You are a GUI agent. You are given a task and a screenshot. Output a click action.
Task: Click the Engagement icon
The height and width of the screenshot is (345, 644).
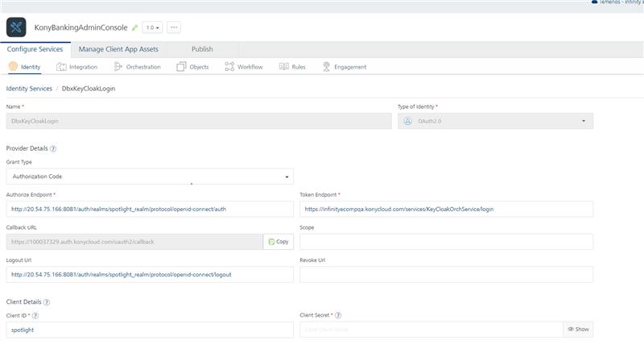[327, 67]
